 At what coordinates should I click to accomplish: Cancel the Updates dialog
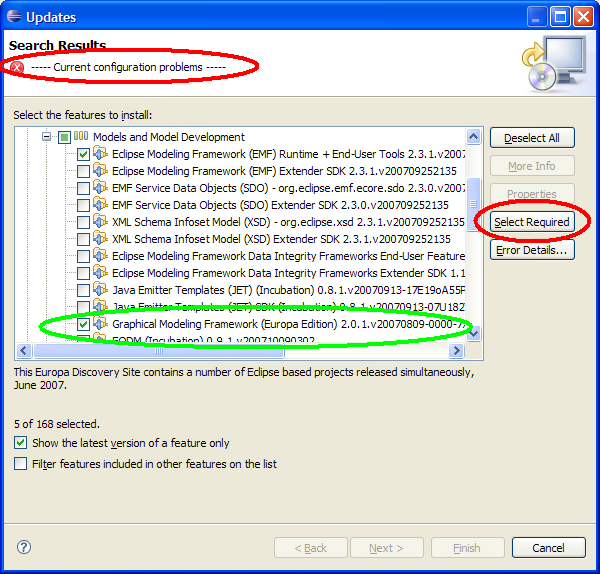coord(548,548)
